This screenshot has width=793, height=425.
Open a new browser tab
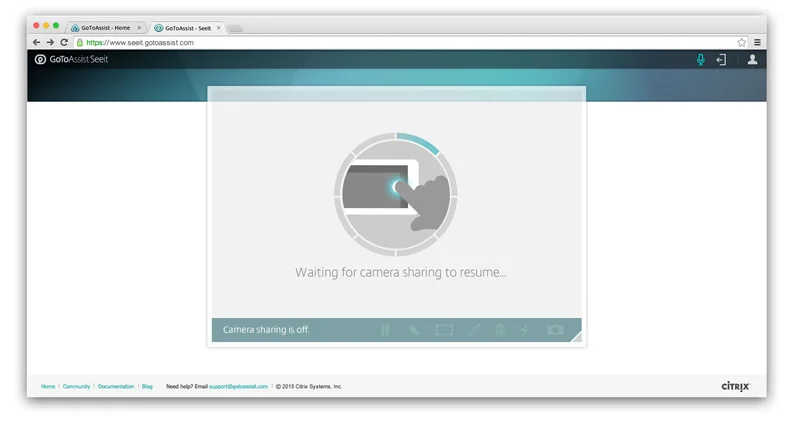coord(235,28)
